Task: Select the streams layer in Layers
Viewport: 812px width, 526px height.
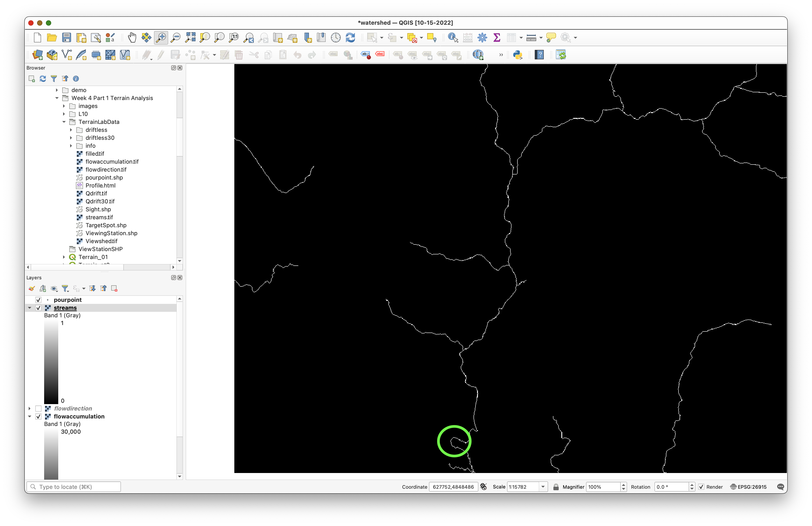Action: pyautogui.click(x=65, y=308)
